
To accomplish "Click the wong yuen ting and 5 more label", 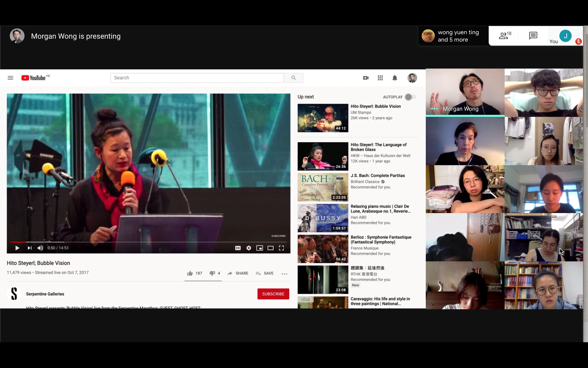I will [x=458, y=36].
